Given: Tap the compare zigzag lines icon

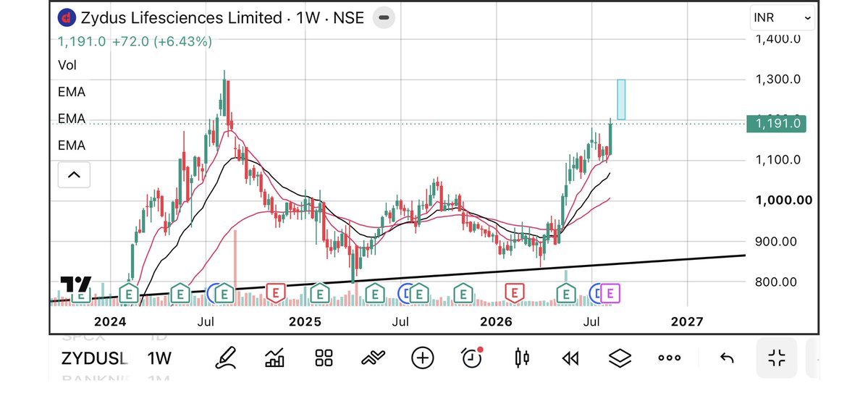Looking at the screenshot, I should 373,358.
